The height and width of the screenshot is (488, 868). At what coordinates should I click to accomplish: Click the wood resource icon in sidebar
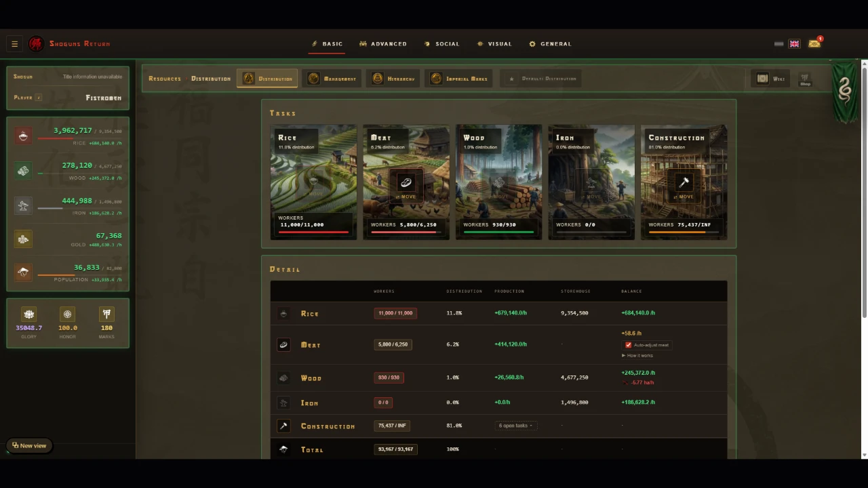tap(23, 171)
